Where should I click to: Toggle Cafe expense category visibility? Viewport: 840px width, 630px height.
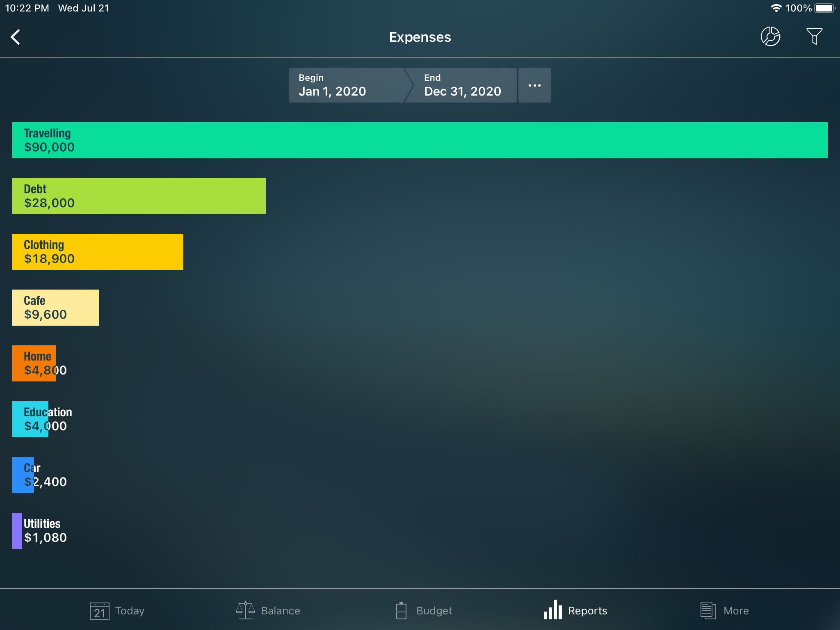click(x=55, y=307)
